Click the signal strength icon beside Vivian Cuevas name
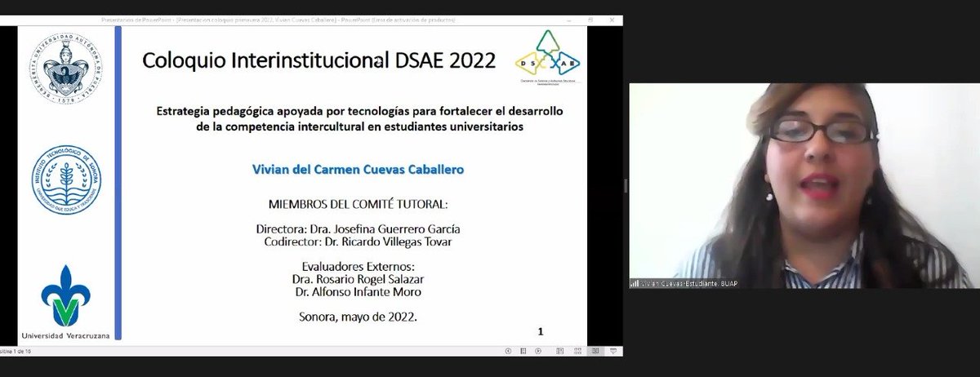The width and height of the screenshot is (980, 377). (634, 283)
